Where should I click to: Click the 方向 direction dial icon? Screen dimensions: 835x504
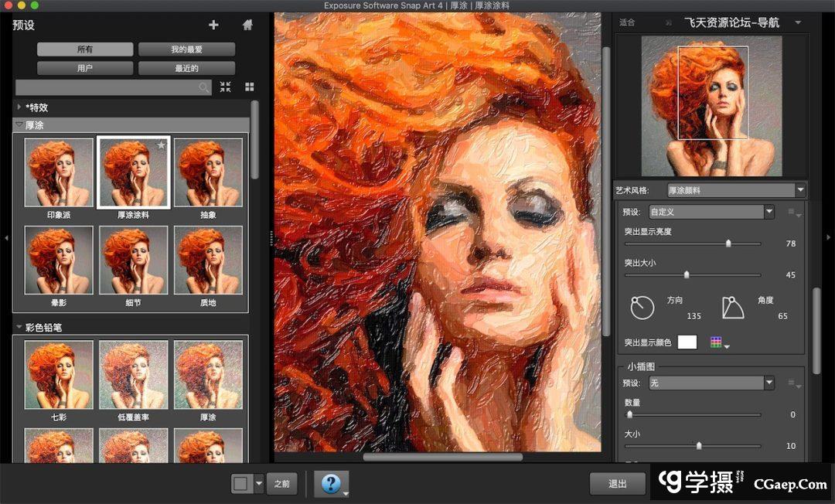[642, 308]
